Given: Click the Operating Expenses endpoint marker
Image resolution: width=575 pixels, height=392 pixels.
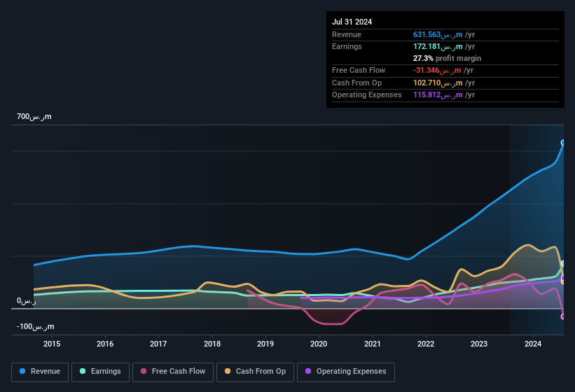Looking at the screenshot, I should pos(563,278).
